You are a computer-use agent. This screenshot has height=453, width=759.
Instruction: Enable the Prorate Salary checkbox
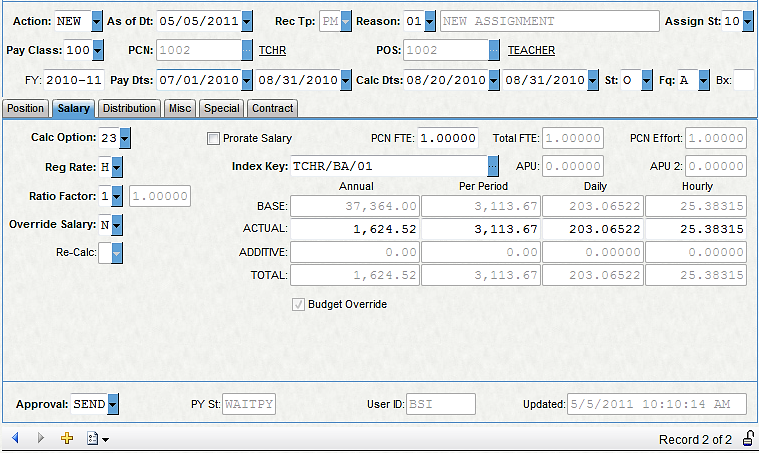tap(213, 138)
